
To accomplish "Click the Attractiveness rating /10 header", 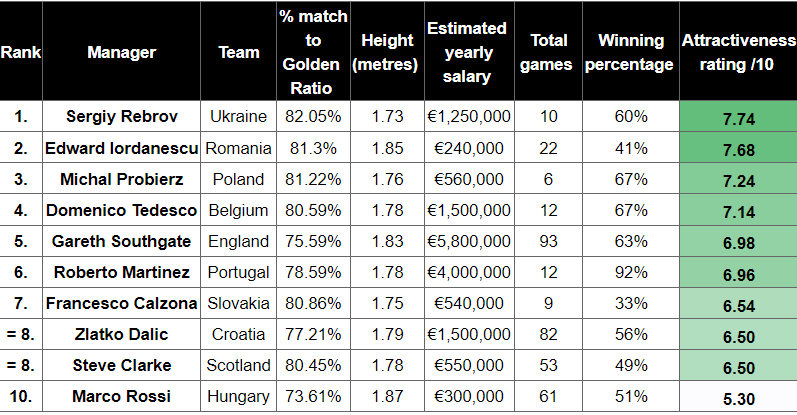I will pyautogui.click(x=738, y=52).
